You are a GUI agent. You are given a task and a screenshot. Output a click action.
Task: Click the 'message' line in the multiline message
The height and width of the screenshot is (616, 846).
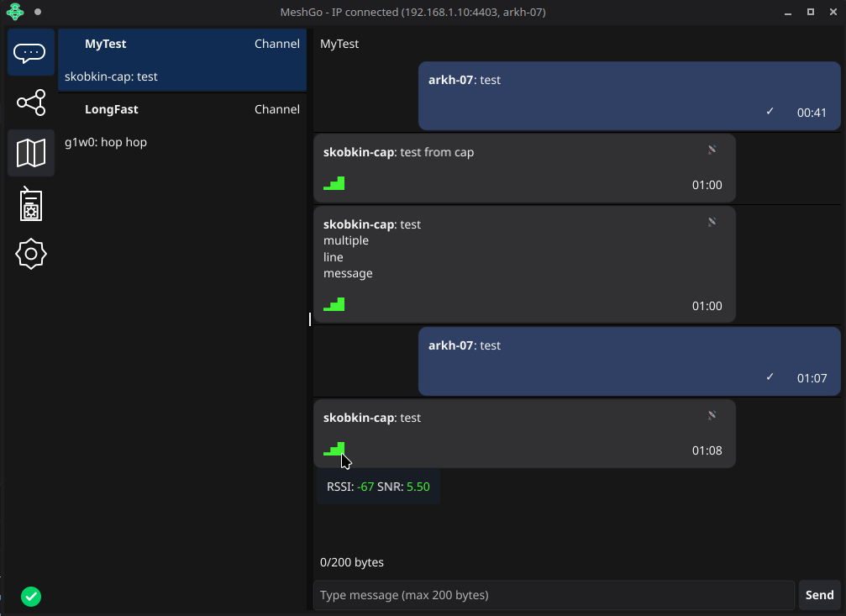348,273
